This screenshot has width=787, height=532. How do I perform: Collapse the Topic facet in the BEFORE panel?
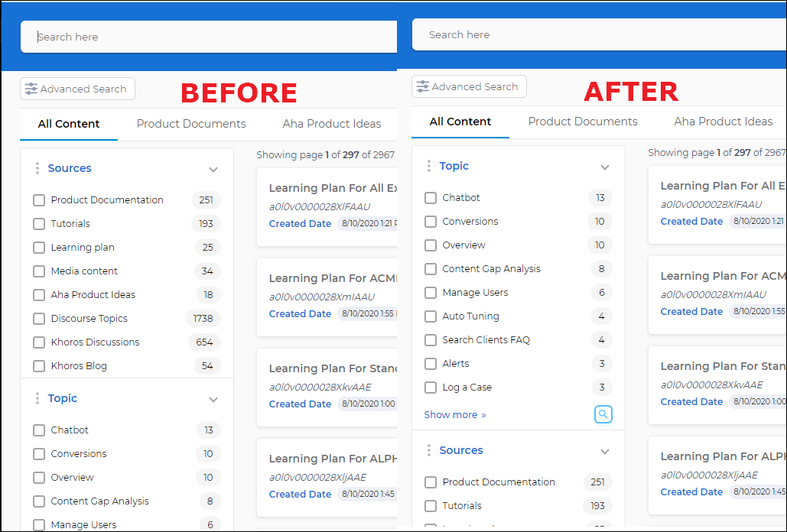213,400
